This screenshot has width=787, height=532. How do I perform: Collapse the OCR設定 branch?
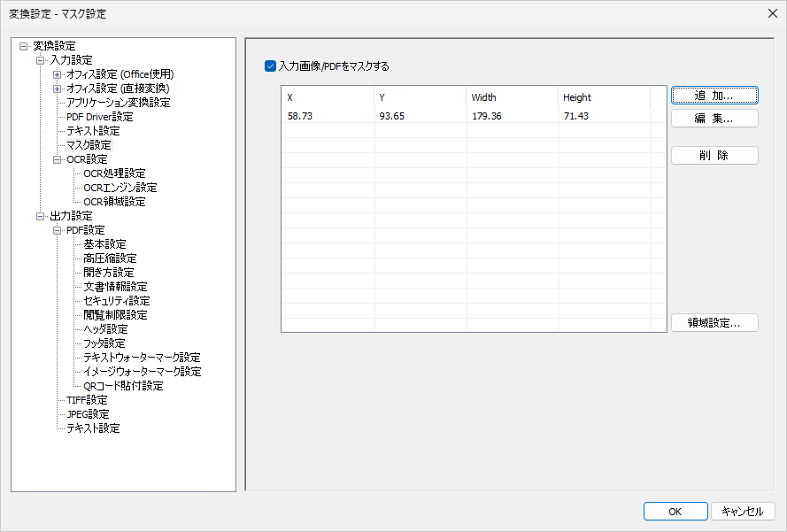(x=58, y=159)
